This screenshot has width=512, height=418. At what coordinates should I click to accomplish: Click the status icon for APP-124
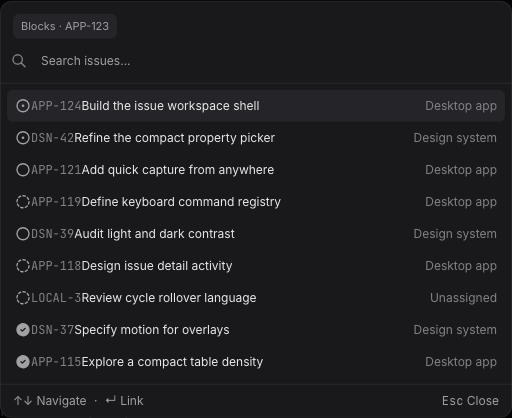[23, 106]
